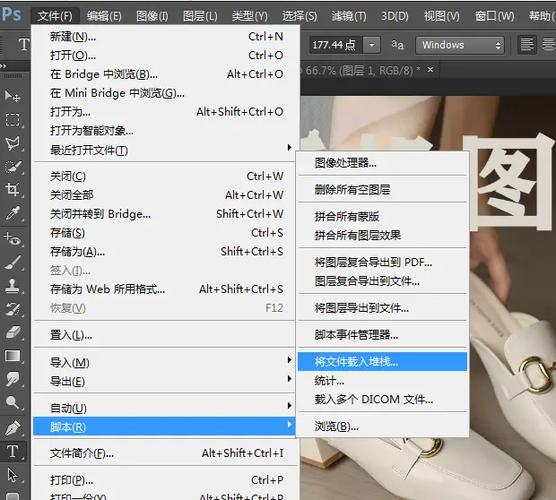Viewport: 556px width, 500px height.
Task: Open the 视图(V) menu
Action: click(x=441, y=16)
